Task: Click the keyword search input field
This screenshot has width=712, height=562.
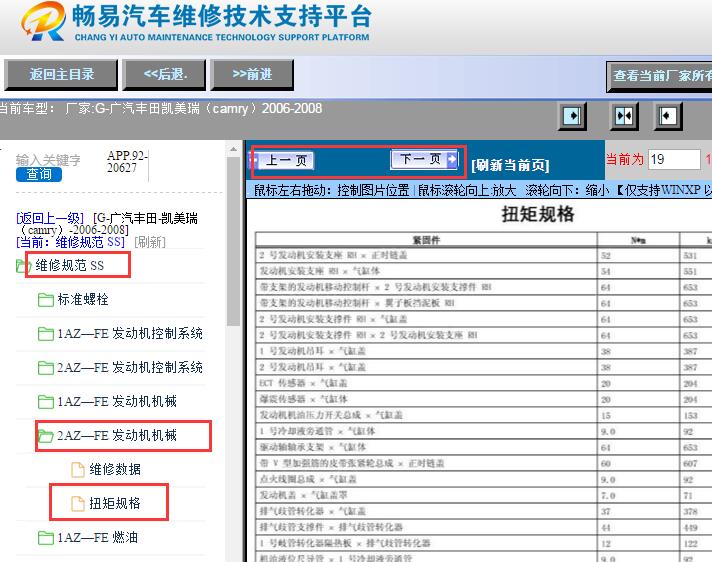Action: 48,160
